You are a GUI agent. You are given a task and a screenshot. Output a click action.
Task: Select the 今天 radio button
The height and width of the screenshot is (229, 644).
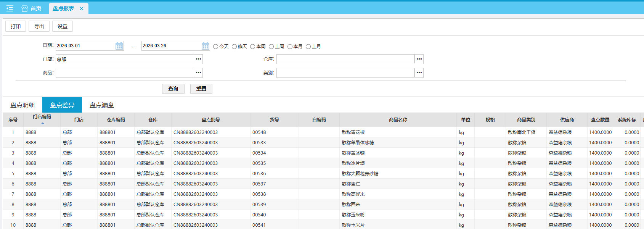click(216, 47)
